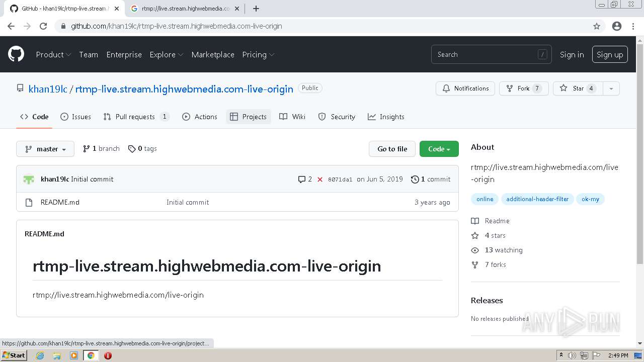The height and width of the screenshot is (362, 644).
Task: Switch to the Actions tab
Action: pyautogui.click(x=200, y=117)
